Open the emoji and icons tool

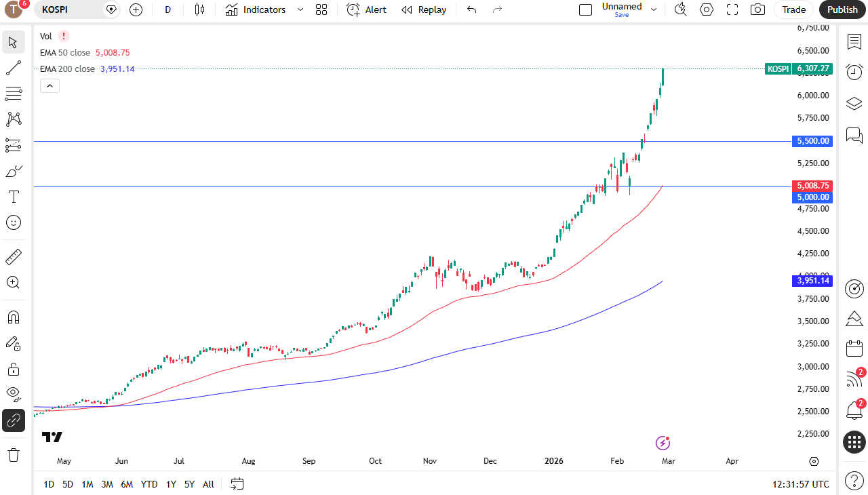(14, 222)
